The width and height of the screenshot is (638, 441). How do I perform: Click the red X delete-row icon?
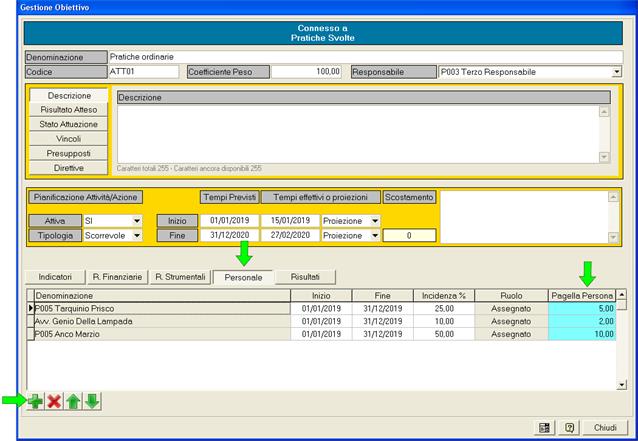54,401
